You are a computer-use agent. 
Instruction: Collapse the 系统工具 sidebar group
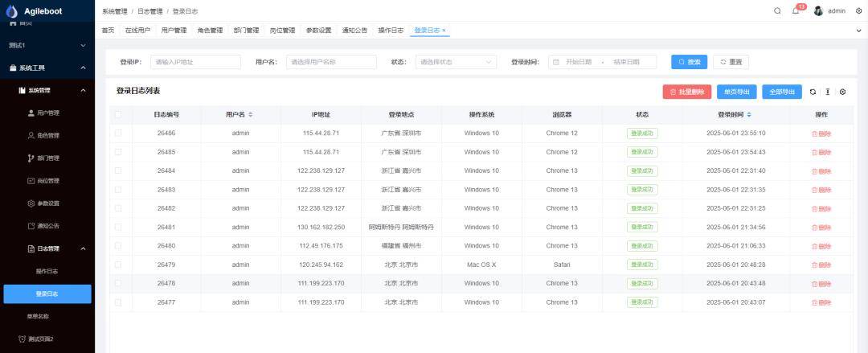tap(47, 68)
